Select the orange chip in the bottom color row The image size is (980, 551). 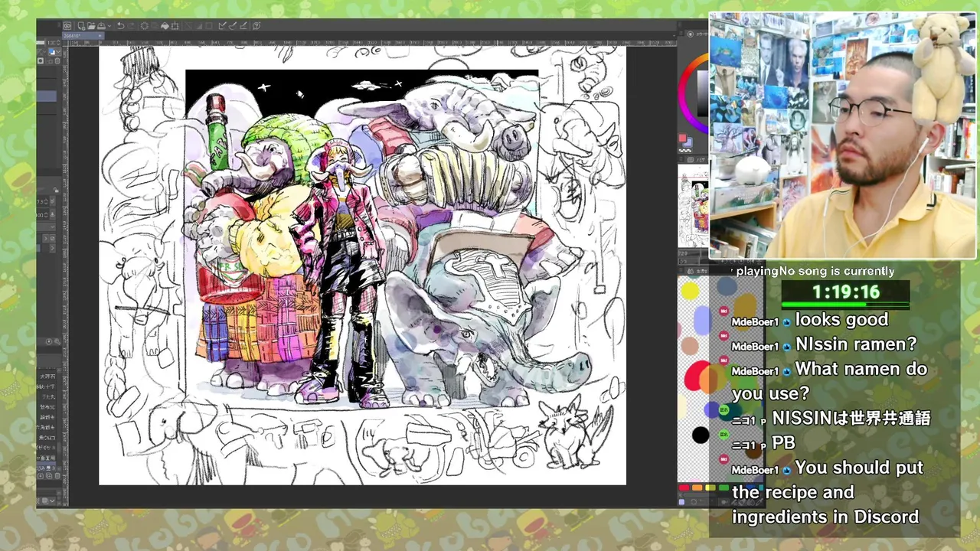pyautogui.click(x=697, y=487)
